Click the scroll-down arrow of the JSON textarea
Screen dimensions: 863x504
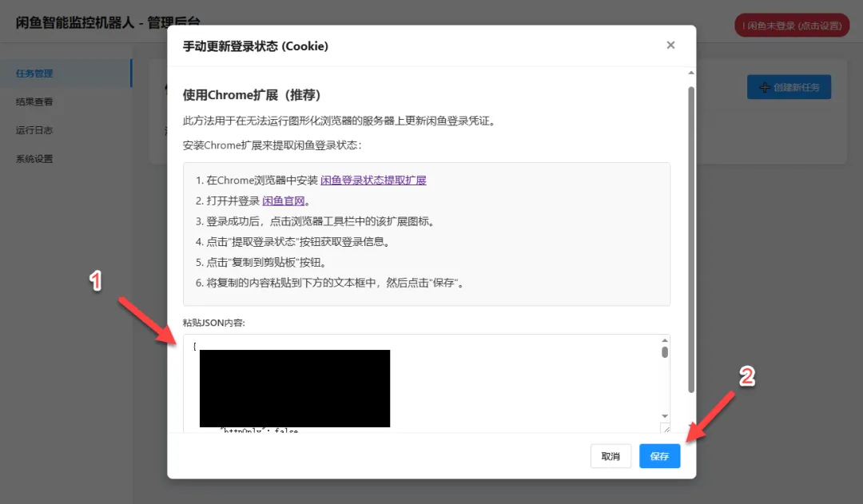tap(664, 416)
